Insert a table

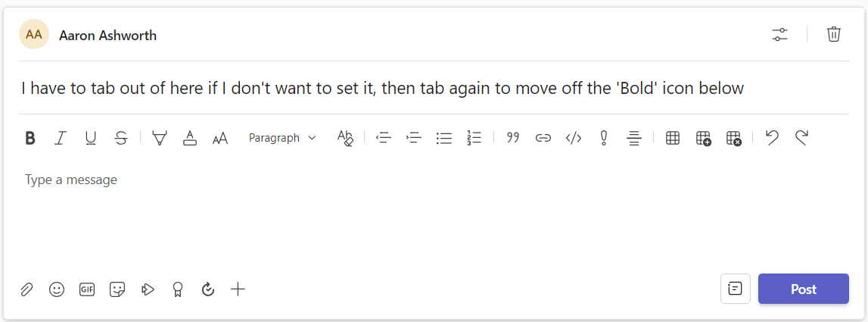coord(673,138)
